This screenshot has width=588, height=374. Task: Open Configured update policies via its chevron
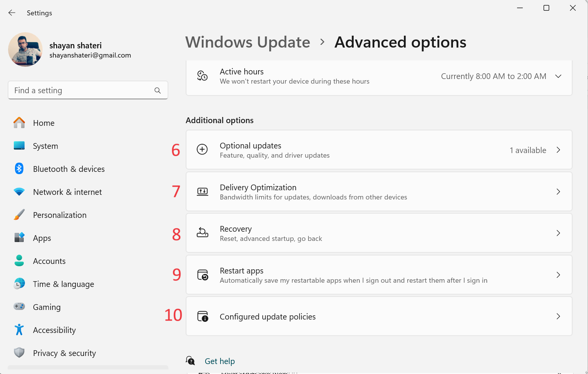(x=558, y=316)
